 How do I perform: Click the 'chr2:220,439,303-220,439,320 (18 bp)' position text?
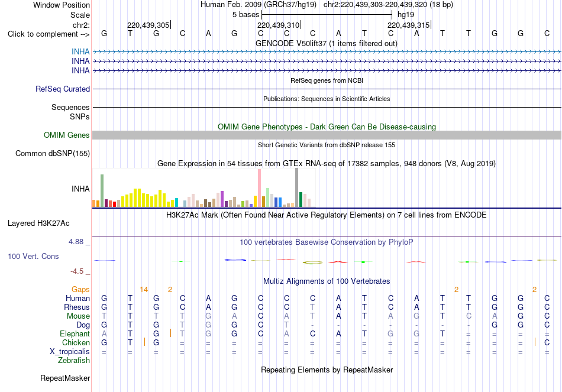(388, 5)
